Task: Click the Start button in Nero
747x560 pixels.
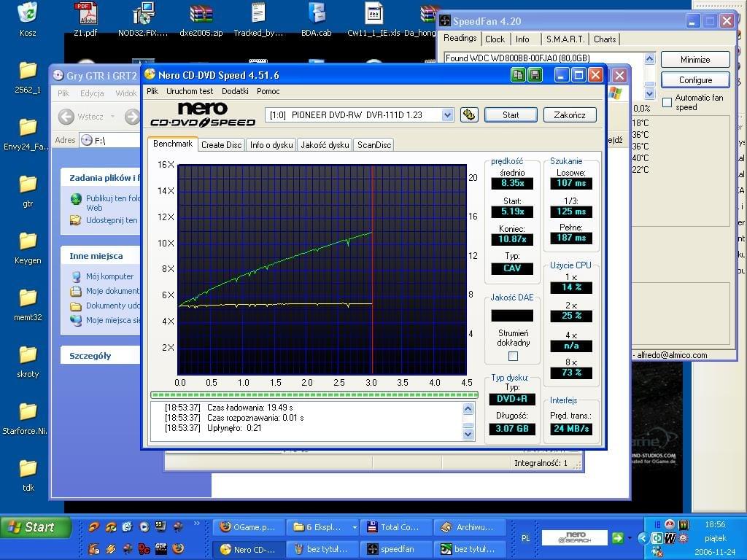Action: click(511, 114)
